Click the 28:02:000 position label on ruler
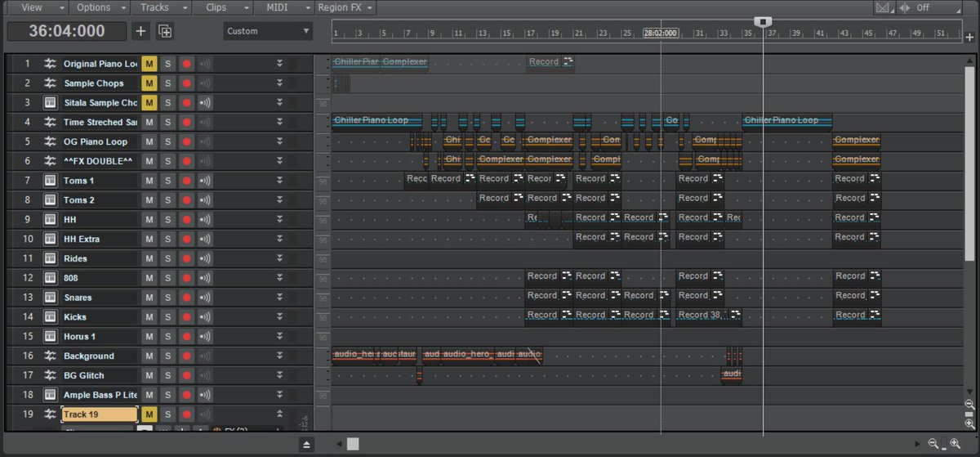The width and height of the screenshot is (980, 457). [661, 34]
